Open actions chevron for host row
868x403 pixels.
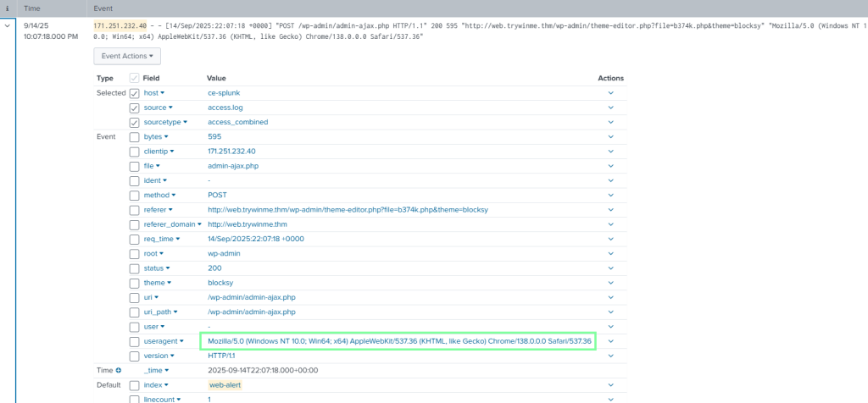(x=610, y=93)
